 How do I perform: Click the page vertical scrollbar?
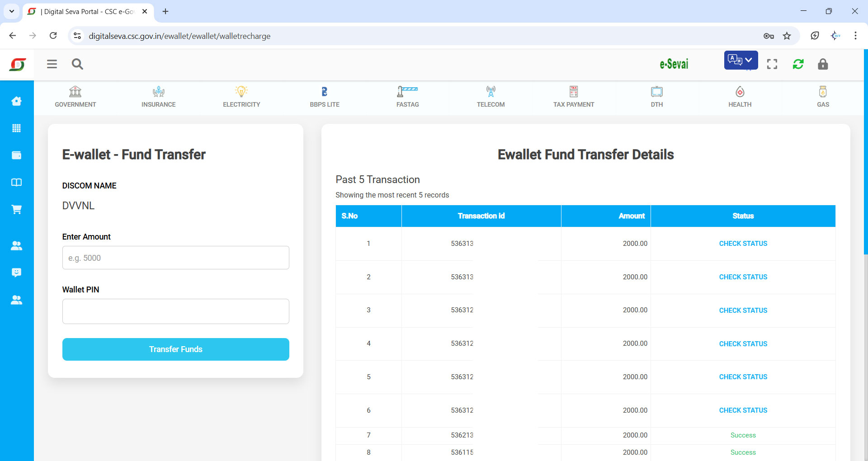tap(865, 154)
